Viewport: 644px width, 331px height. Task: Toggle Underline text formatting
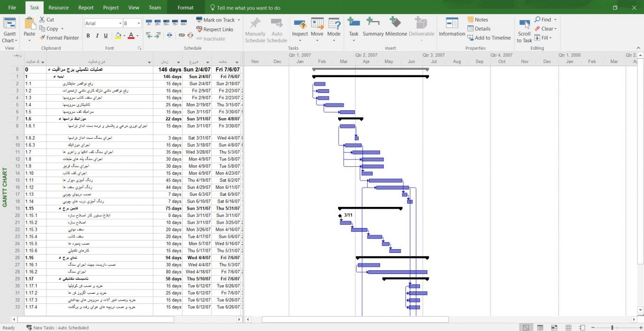point(106,36)
